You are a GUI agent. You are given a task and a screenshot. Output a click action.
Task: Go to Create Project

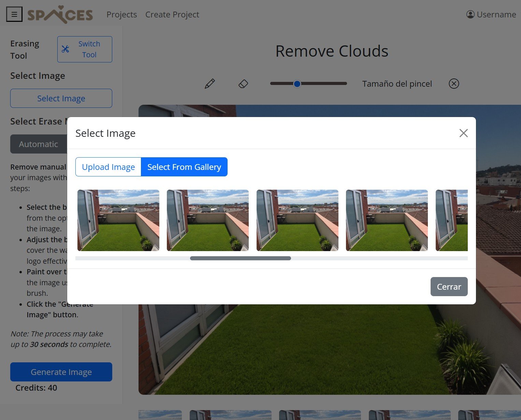(x=172, y=14)
